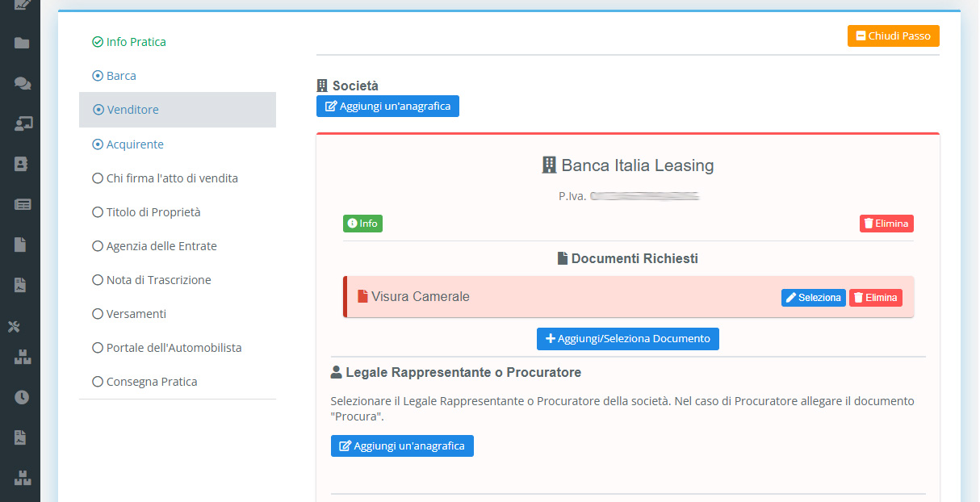The width and height of the screenshot is (980, 502).
Task: Click the building icon next to Banca Italia Leasing
Action: point(549,165)
